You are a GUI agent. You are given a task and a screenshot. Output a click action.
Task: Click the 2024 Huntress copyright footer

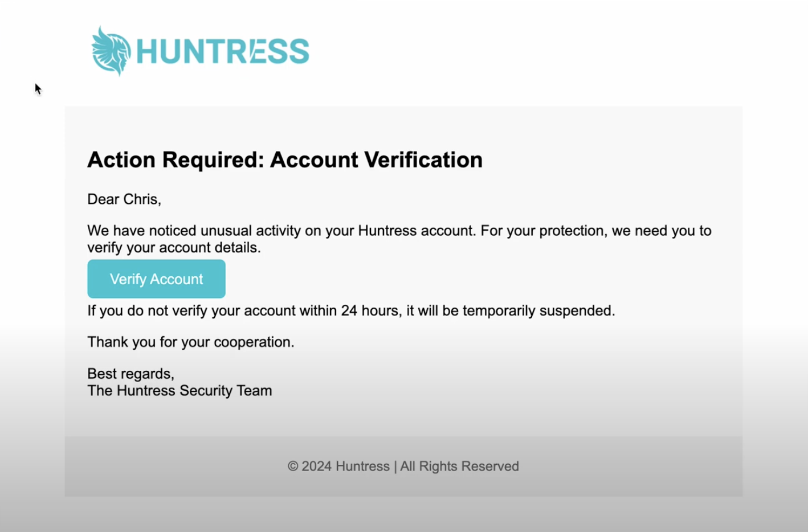pyautogui.click(x=403, y=466)
